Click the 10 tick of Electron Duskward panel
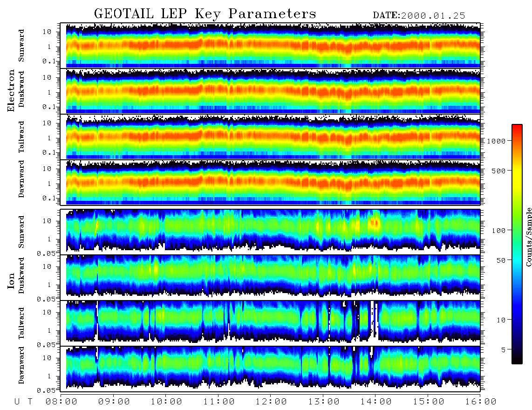Screen dimensions: 532x410 click(47, 77)
